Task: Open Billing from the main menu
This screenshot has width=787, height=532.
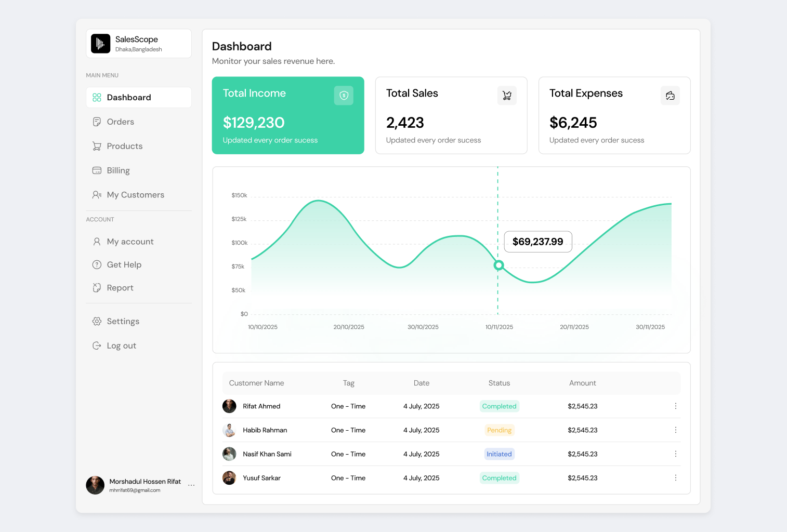Action: 118,170
